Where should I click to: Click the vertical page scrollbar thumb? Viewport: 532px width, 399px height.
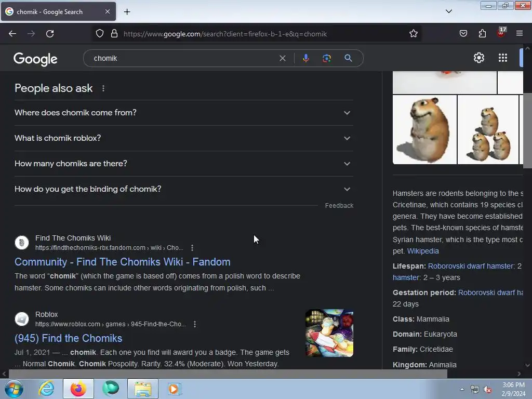click(x=528, y=130)
